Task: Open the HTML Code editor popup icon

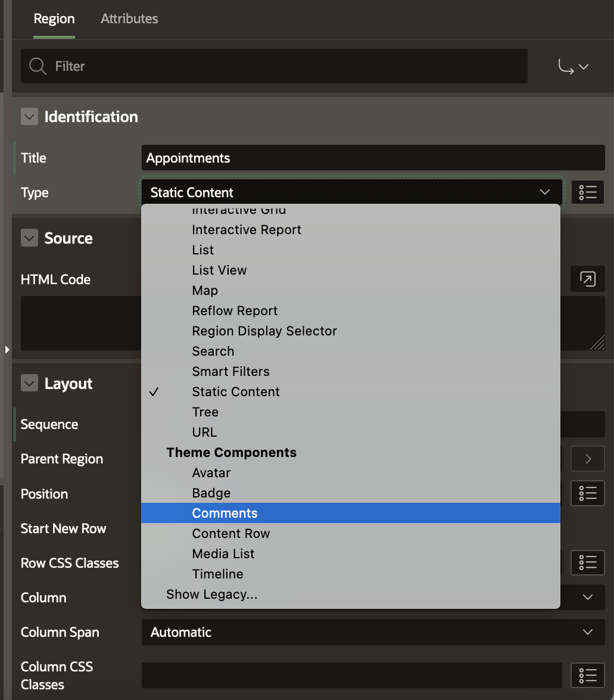Action: click(587, 279)
